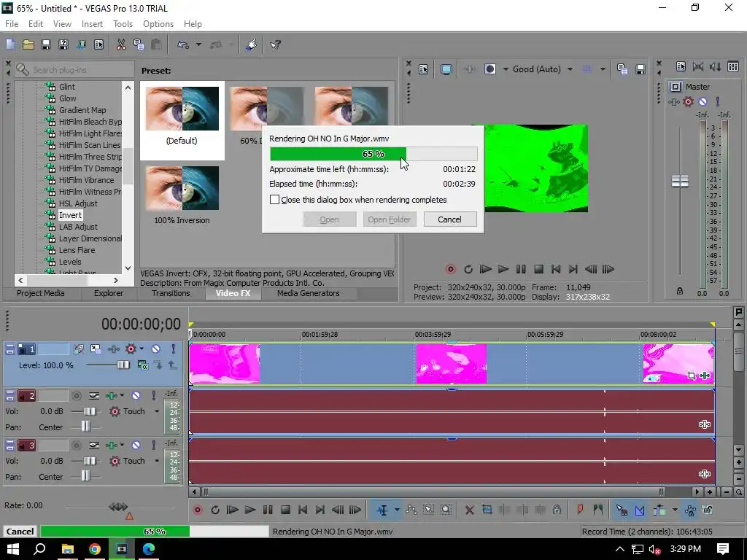Open the edit tool dropdown arrow
The image size is (747, 560).
pos(397,510)
